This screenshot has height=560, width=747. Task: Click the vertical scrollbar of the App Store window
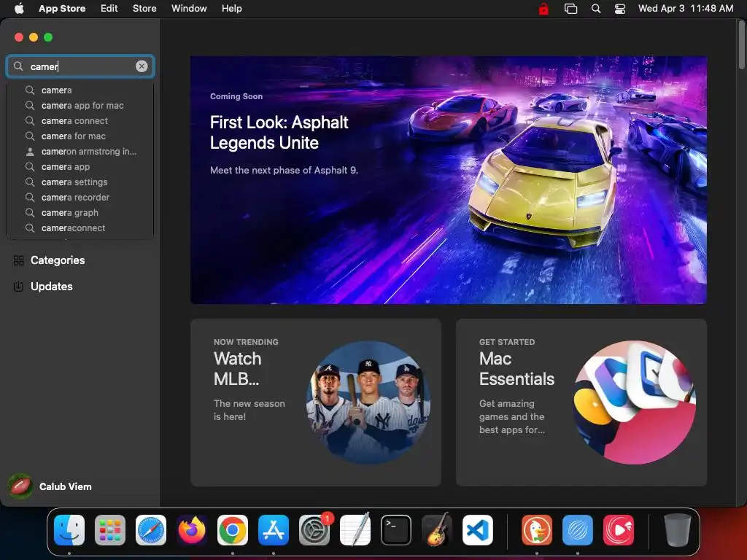coord(742,46)
